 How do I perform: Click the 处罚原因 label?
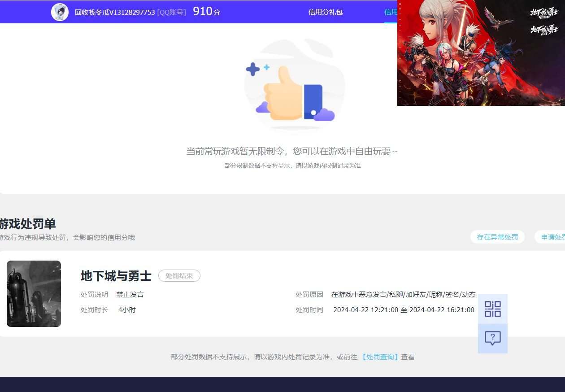tap(309, 295)
